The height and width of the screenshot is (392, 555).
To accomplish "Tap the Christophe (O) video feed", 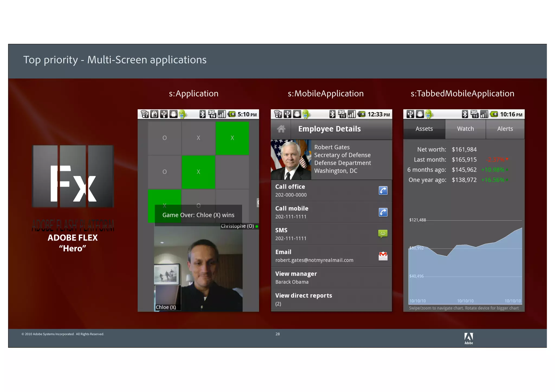I will (x=198, y=269).
